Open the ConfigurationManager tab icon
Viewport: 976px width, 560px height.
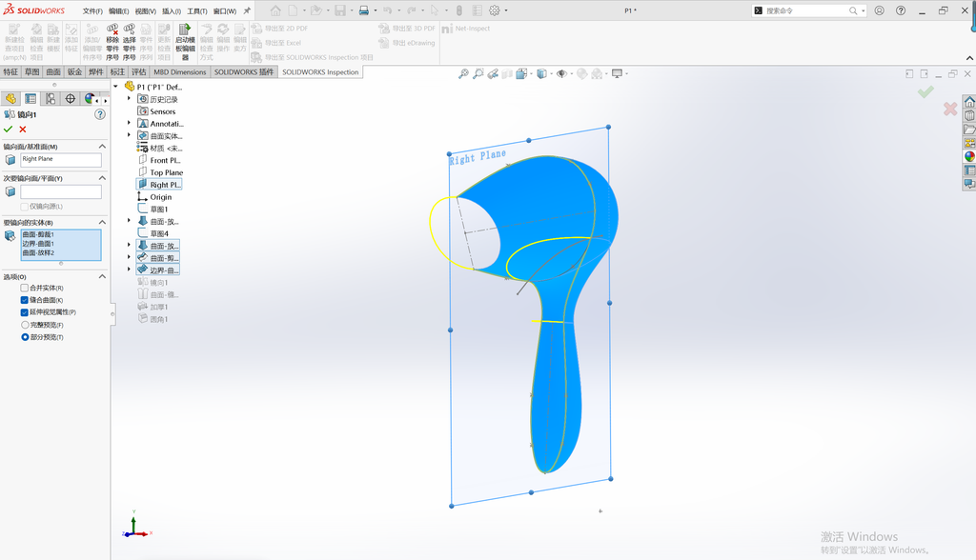[51, 99]
